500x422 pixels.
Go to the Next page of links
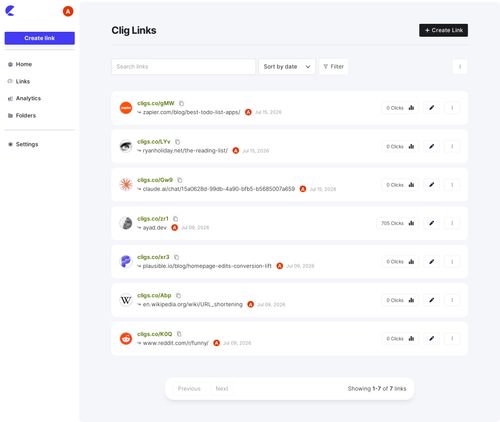pos(222,389)
